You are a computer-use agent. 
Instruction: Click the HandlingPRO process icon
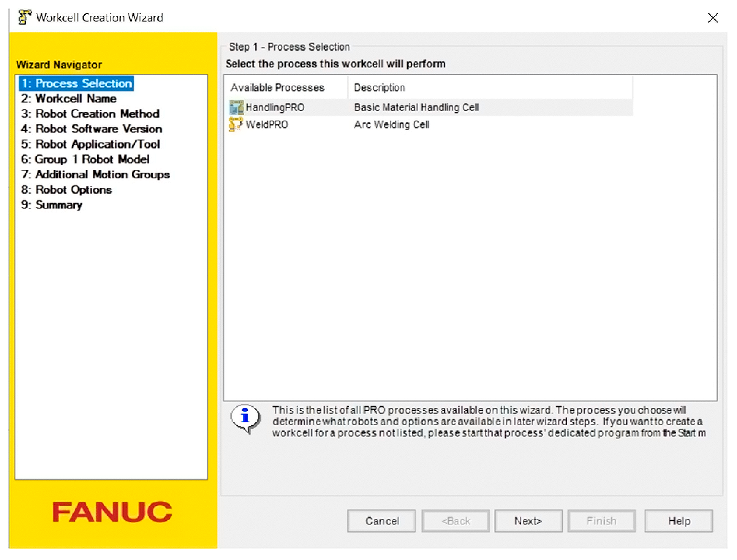[x=236, y=107]
